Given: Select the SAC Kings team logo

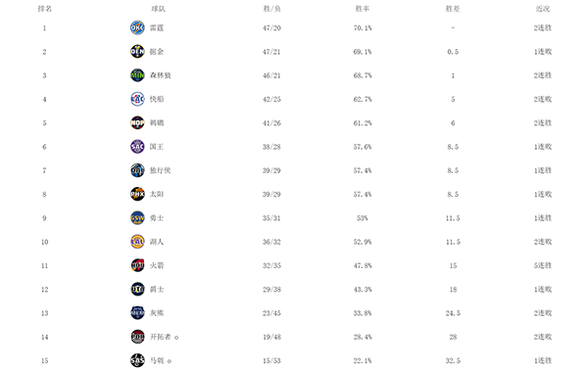Looking at the screenshot, I should point(137,147).
